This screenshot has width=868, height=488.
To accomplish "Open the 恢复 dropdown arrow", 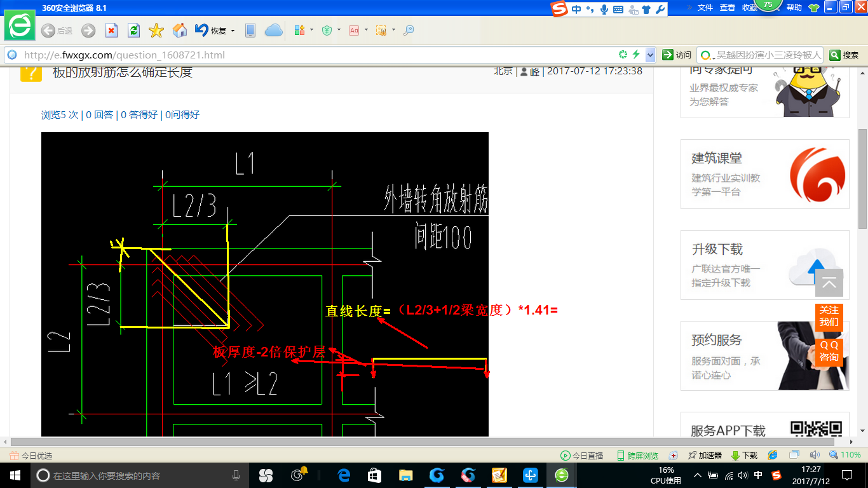I will click(233, 30).
